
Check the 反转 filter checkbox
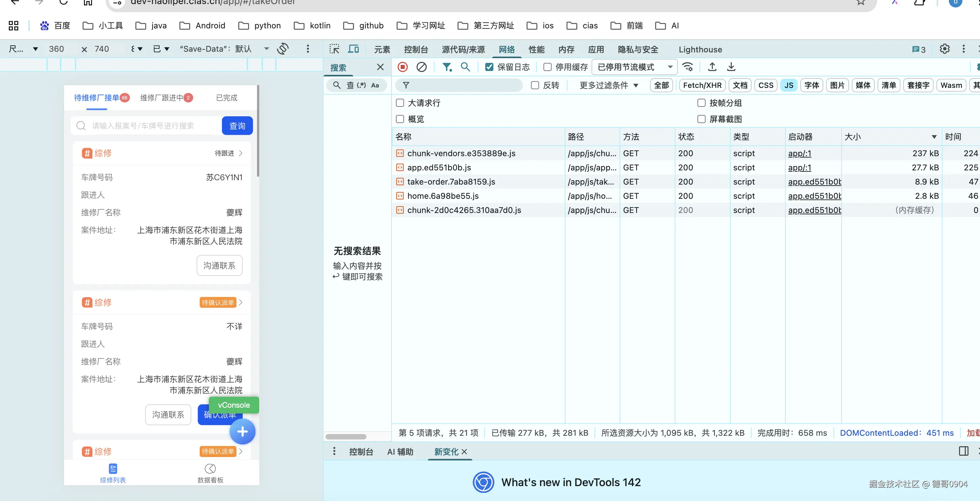[535, 85]
